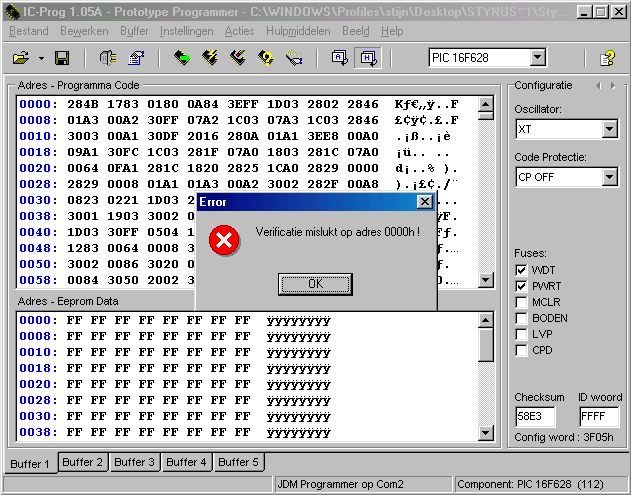Open the Instellingen menu
The image size is (631, 495).
[186, 31]
